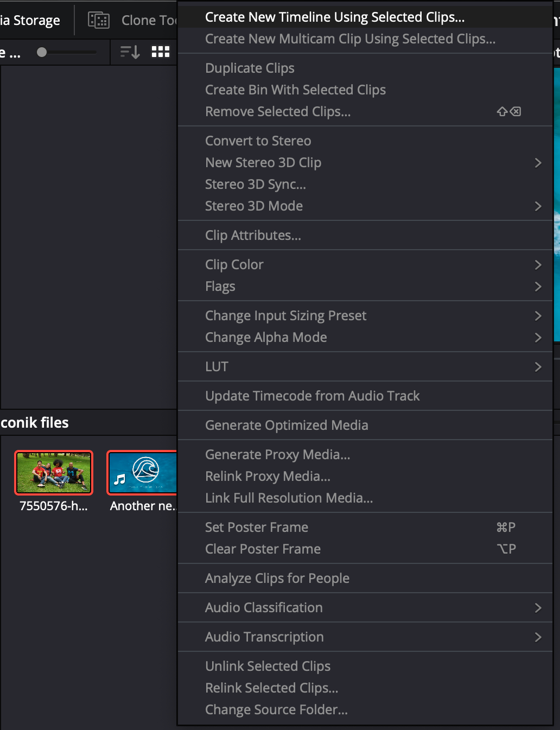The width and height of the screenshot is (560, 730).
Task: Choose Create New Timeline Using Selected Clips
Action: (x=335, y=17)
